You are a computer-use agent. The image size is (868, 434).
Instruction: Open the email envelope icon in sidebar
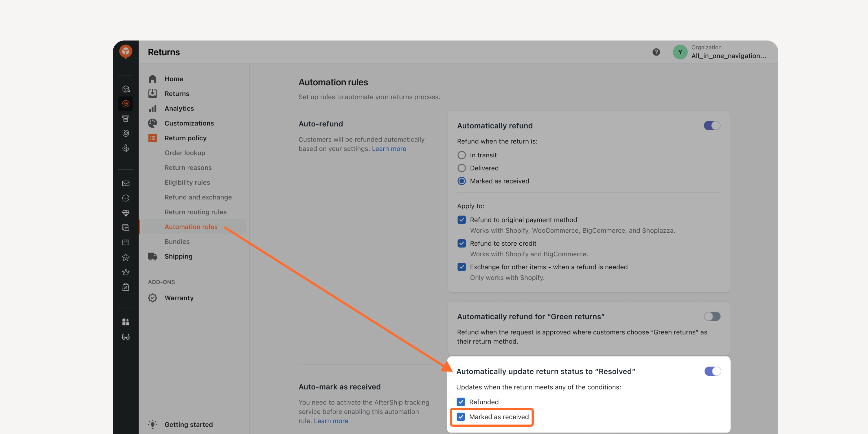pyautogui.click(x=126, y=183)
